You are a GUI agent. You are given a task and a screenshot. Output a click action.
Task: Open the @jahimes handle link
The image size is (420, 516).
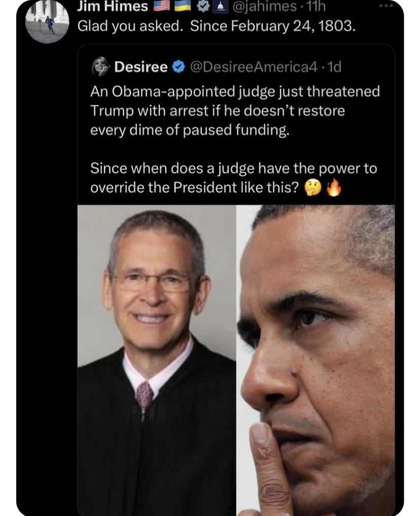(264, 6)
